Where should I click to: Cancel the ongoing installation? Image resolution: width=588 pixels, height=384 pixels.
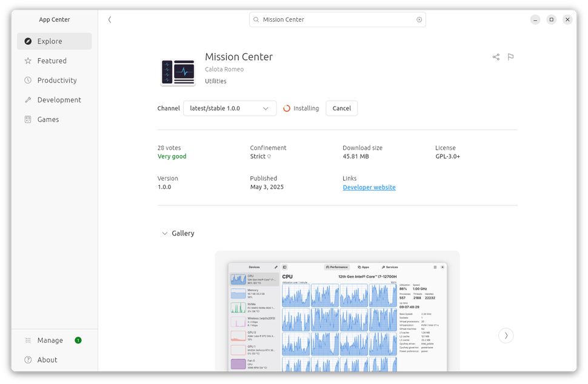point(341,108)
